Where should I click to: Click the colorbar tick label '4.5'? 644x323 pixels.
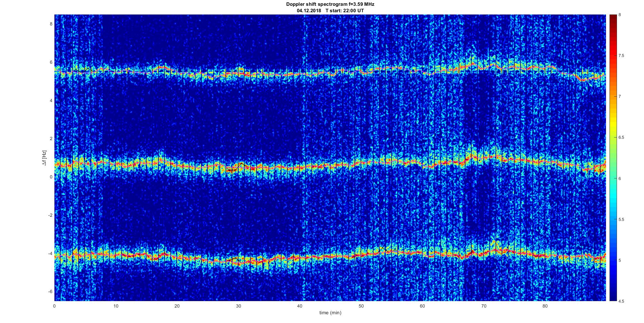(x=621, y=301)
